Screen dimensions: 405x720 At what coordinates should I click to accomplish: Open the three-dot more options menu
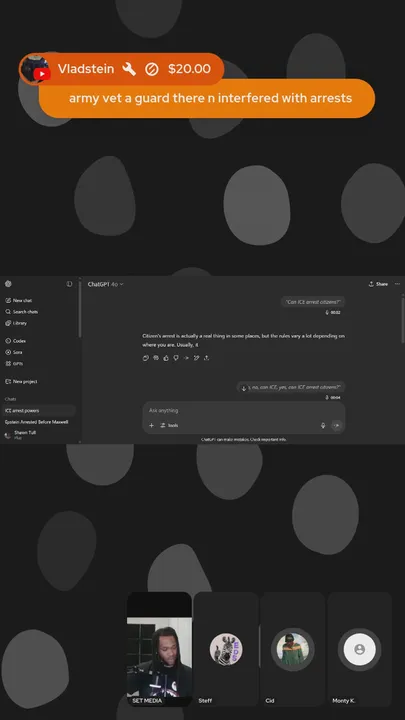[x=397, y=284]
